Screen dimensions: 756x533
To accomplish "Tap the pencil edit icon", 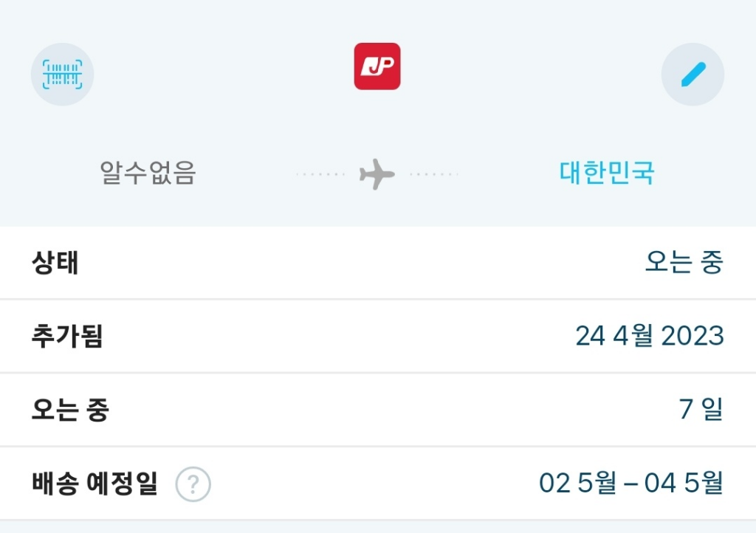I will tap(693, 75).
